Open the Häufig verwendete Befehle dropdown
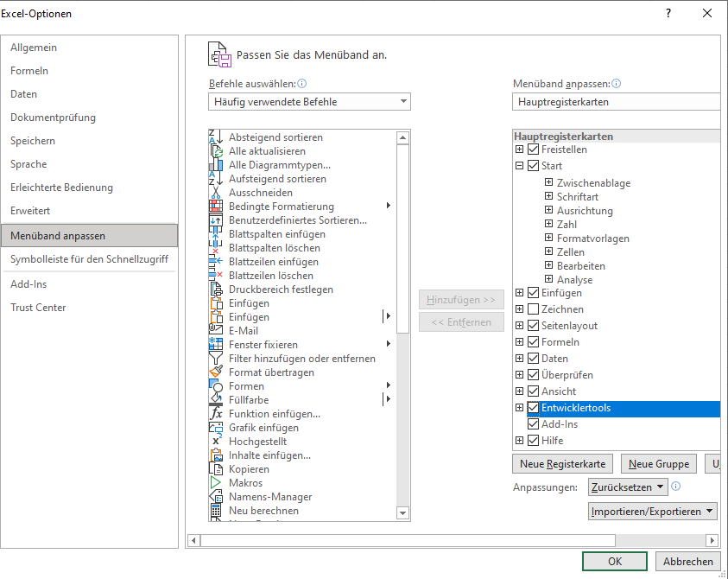Image resolution: width=728 pixels, height=579 pixels. tap(309, 102)
